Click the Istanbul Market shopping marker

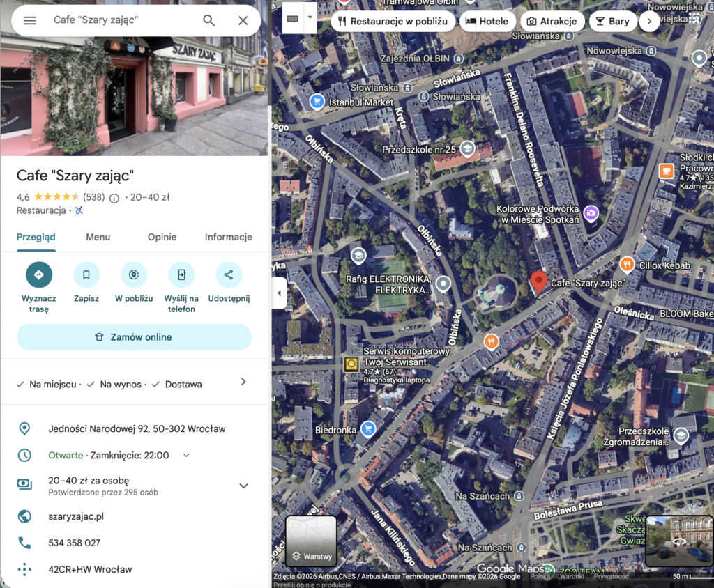coord(317,101)
